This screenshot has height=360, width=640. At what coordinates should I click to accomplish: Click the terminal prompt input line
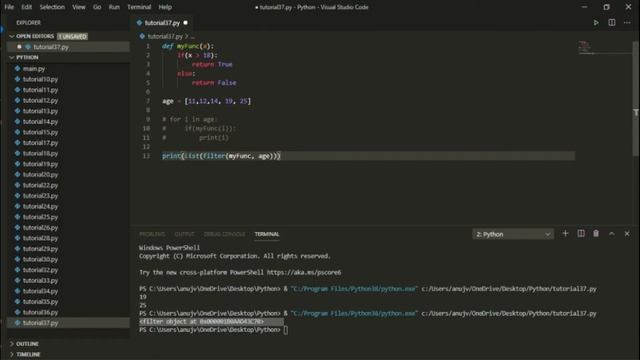(x=213, y=330)
